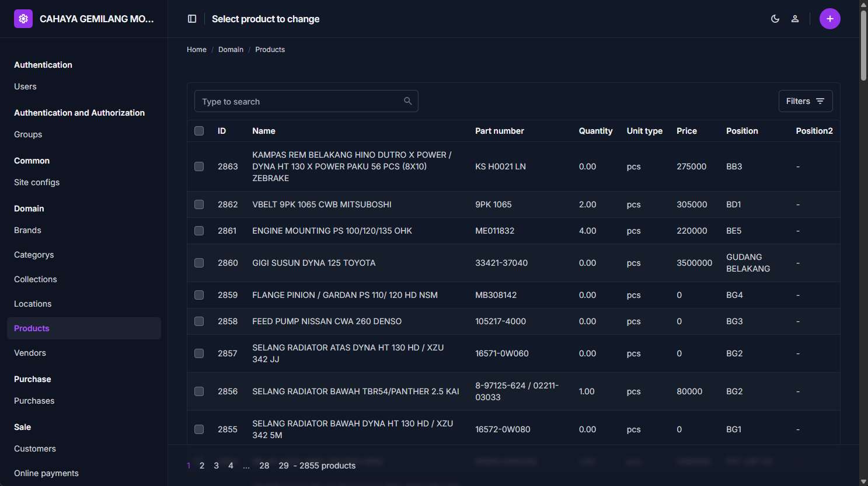This screenshot has width=868, height=486.
Task: Check the row for ID 2861
Action: (x=199, y=231)
